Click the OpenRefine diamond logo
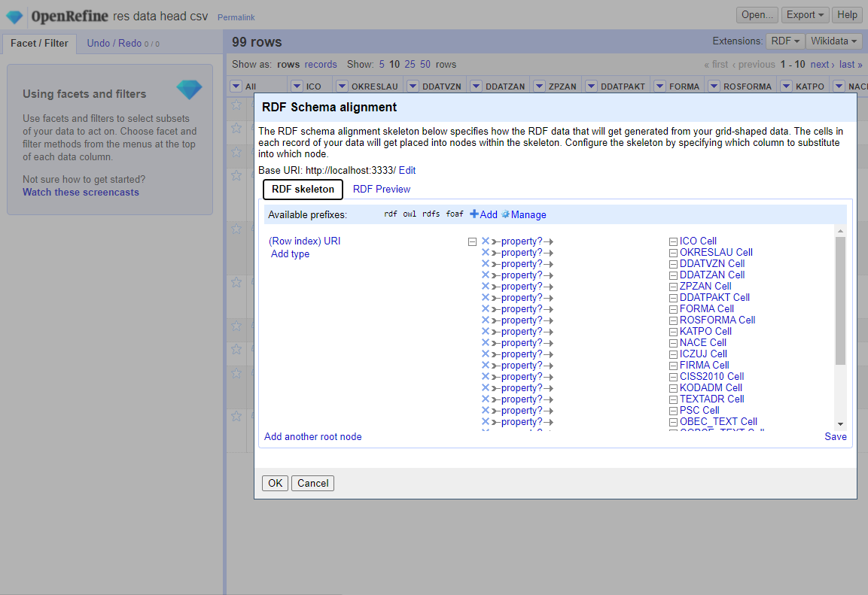868x595 pixels. (x=14, y=17)
